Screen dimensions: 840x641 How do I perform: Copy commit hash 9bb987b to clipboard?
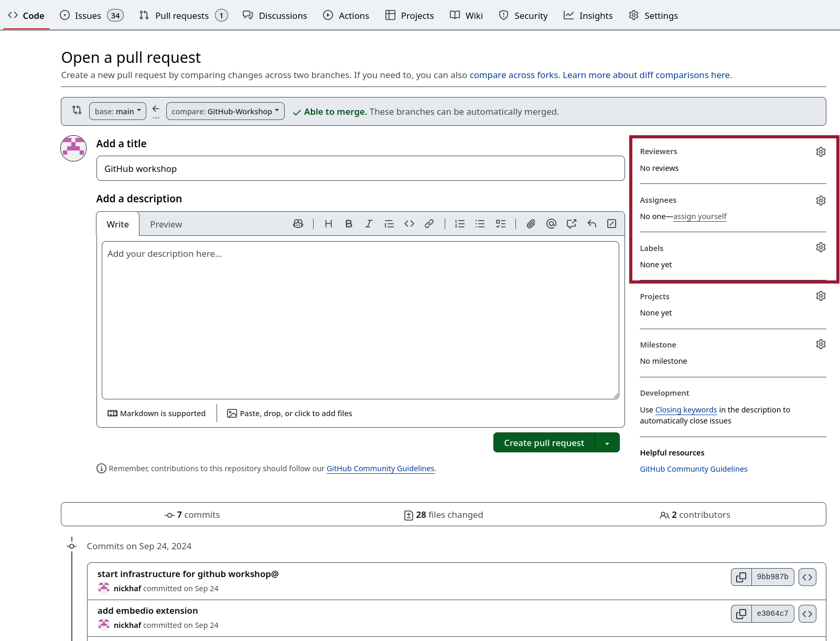coord(741,577)
